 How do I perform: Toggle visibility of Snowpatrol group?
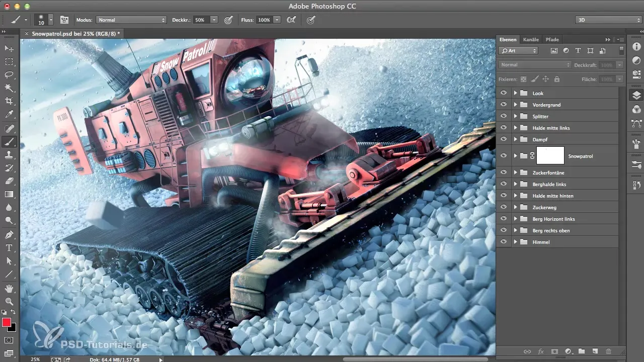(x=504, y=156)
